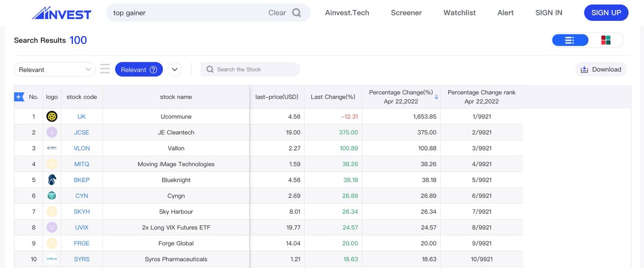This screenshot has height=268, width=644.
Task: Click the Cyngn logo icon
Action: click(x=52, y=196)
